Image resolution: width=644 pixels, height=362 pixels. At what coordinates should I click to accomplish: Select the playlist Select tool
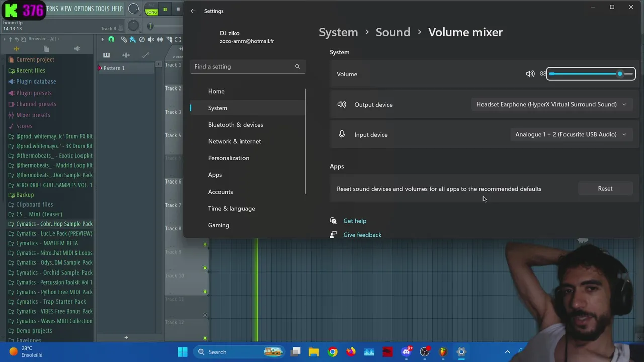tap(178, 39)
